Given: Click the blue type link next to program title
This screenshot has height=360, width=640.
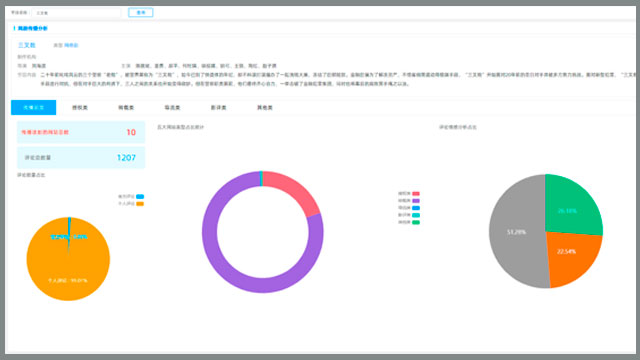Looking at the screenshot, I should pyautogui.click(x=71, y=45).
